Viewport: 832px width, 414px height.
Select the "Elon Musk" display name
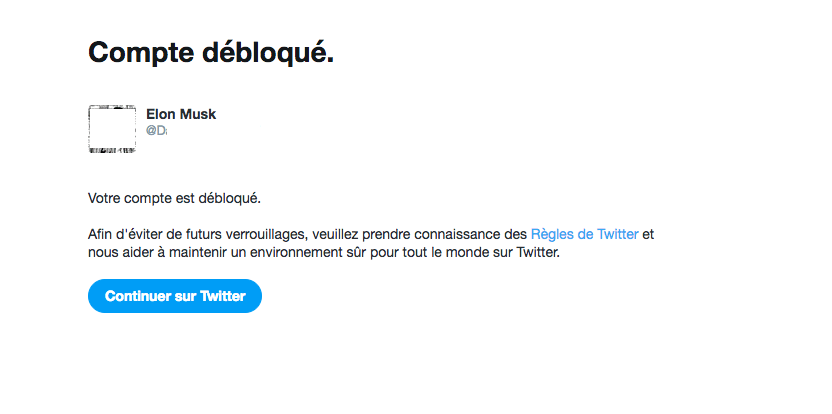point(181,114)
